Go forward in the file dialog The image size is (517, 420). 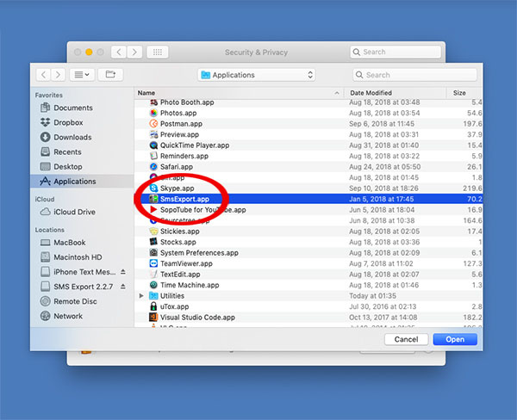pyautogui.click(x=58, y=75)
